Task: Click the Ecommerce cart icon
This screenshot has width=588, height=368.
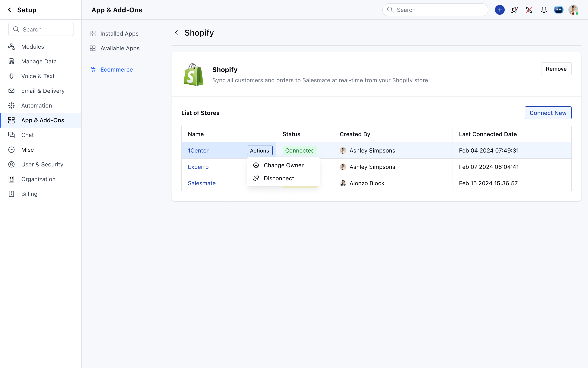Action: point(93,70)
